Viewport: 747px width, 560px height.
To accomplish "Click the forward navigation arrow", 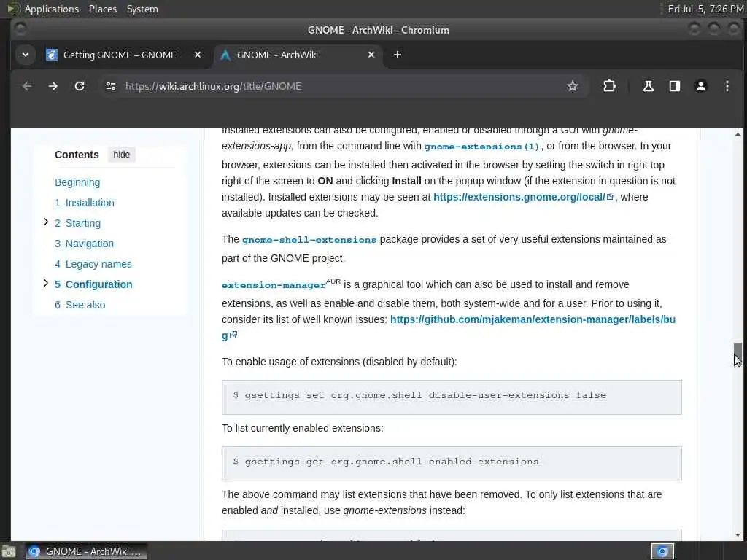I will [x=53, y=86].
